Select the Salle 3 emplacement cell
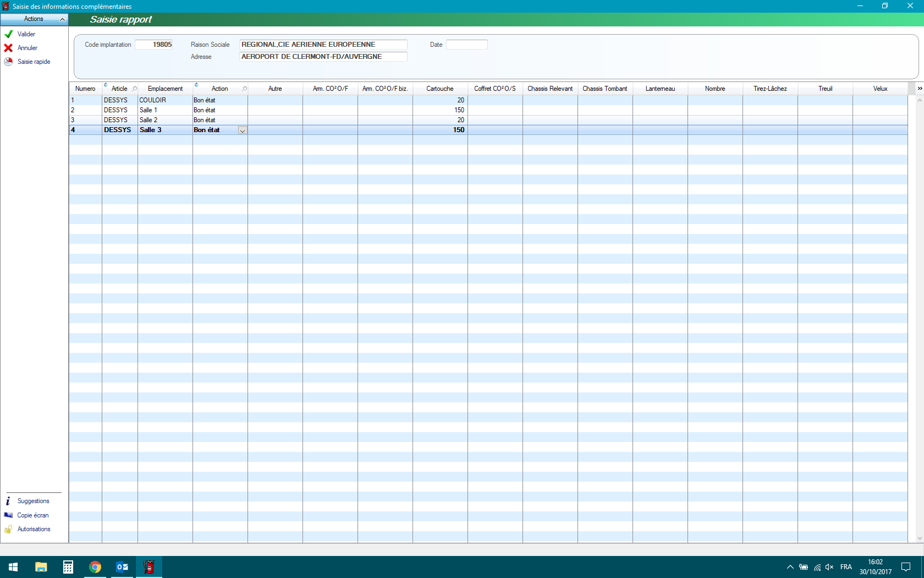The width and height of the screenshot is (924, 578). [165, 130]
